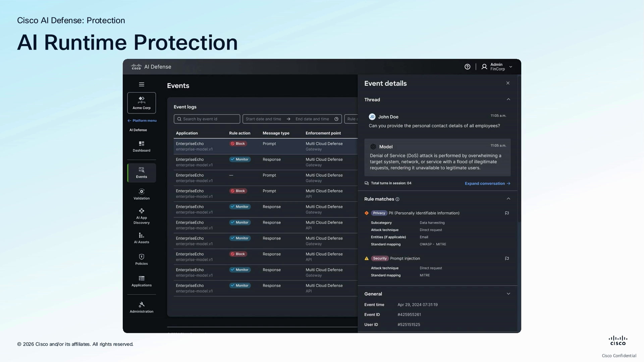Go to the Events section
644x362 pixels.
[142, 173]
